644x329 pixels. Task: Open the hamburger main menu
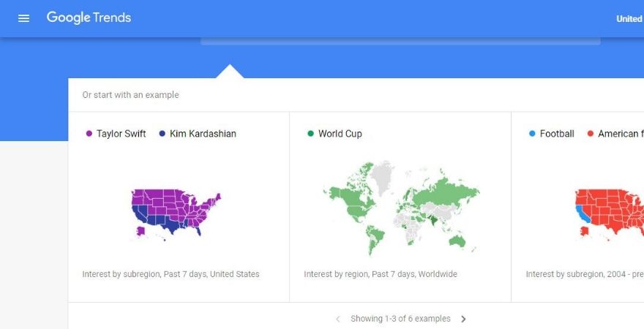pos(24,18)
